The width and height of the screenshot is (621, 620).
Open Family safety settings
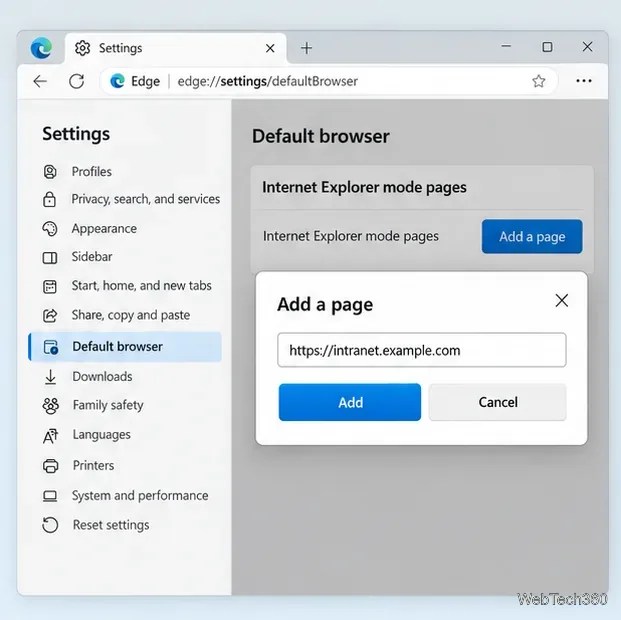coord(108,405)
